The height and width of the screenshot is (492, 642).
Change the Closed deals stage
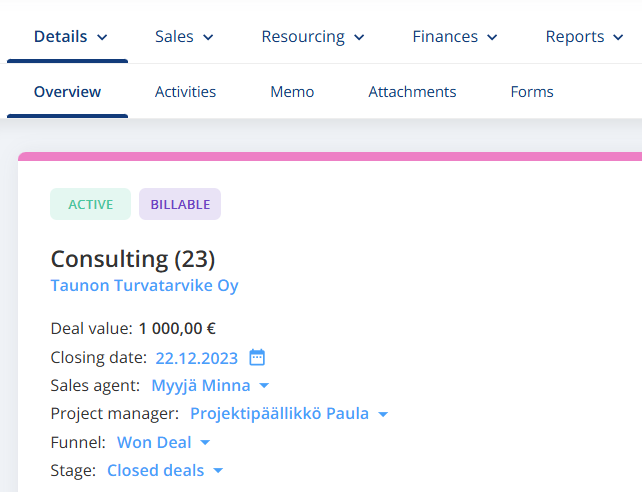point(165,471)
